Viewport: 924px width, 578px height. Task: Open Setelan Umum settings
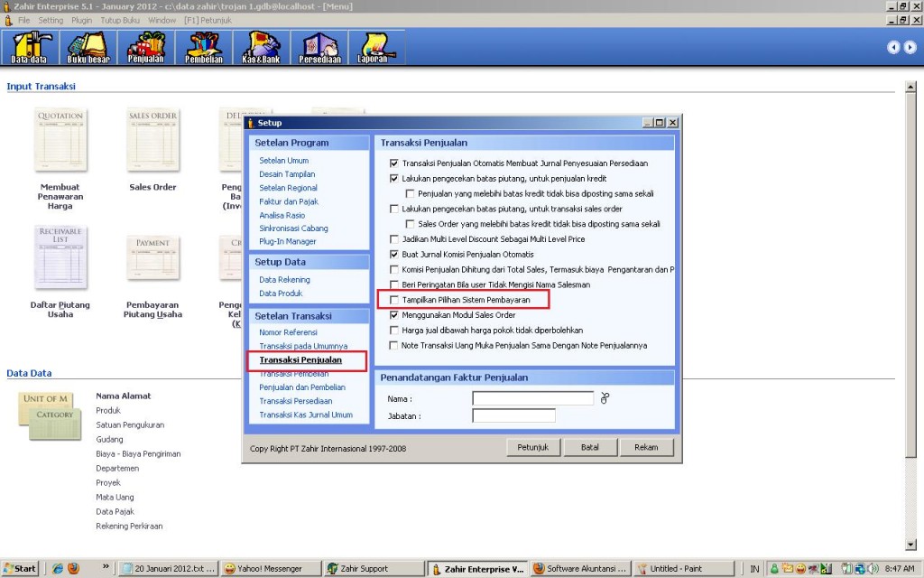click(284, 161)
